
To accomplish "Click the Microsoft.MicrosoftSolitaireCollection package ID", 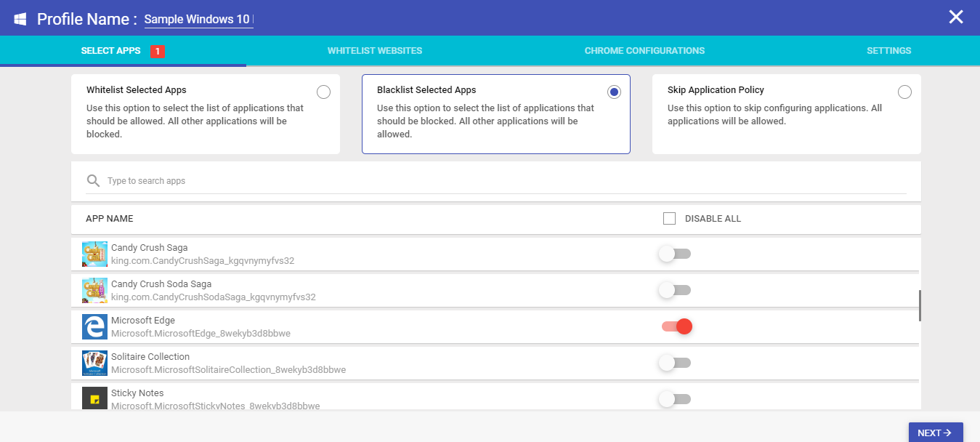I will click(228, 370).
